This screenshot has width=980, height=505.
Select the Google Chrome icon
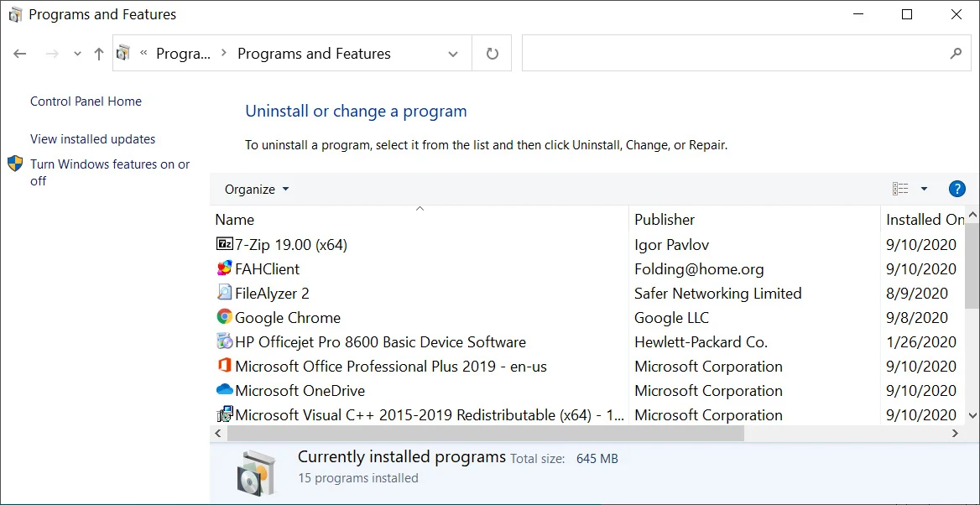point(224,317)
